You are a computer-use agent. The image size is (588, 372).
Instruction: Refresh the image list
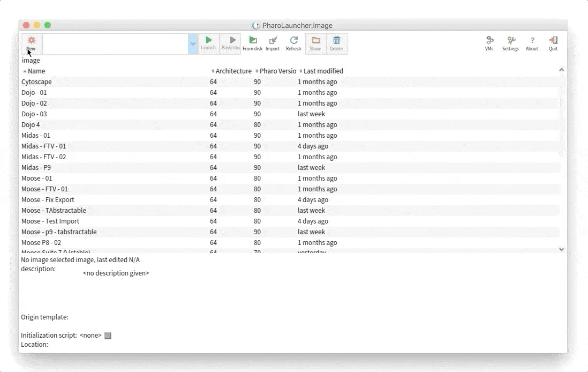(x=293, y=43)
